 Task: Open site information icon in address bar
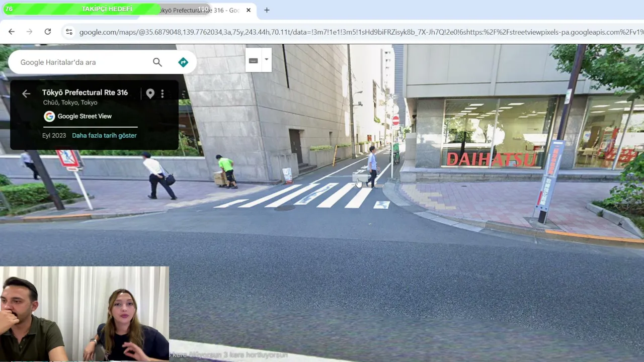click(69, 32)
